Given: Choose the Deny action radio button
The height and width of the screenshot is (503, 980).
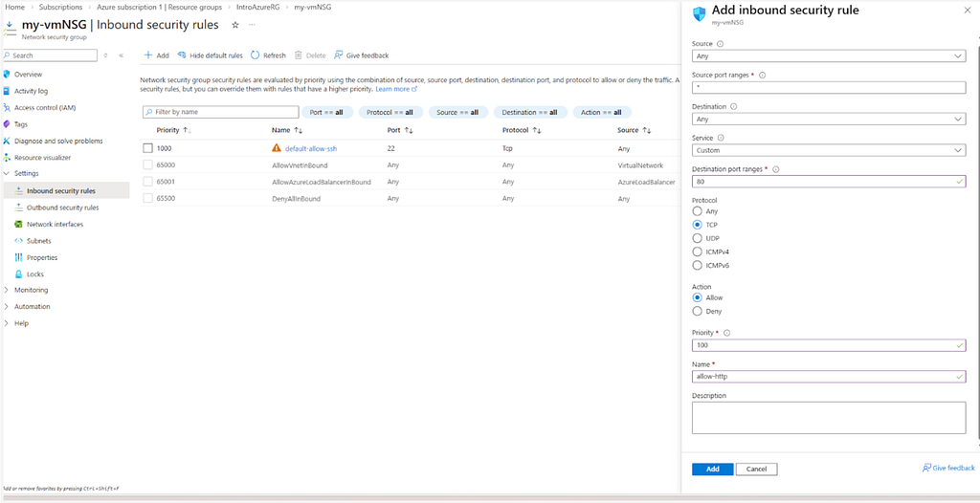Looking at the screenshot, I should click(698, 311).
